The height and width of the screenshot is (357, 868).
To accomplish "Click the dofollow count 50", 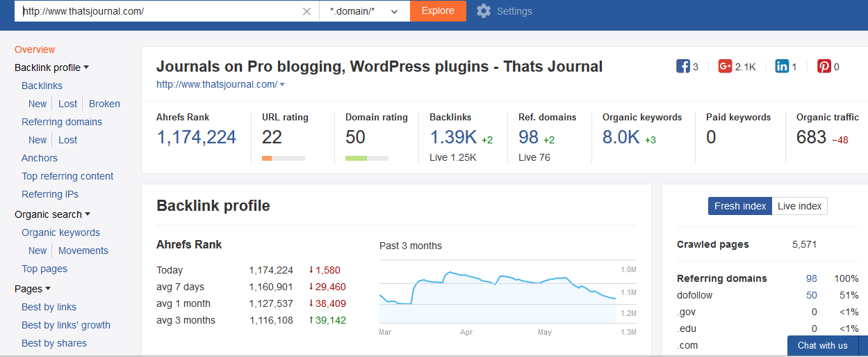I will [x=812, y=295].
